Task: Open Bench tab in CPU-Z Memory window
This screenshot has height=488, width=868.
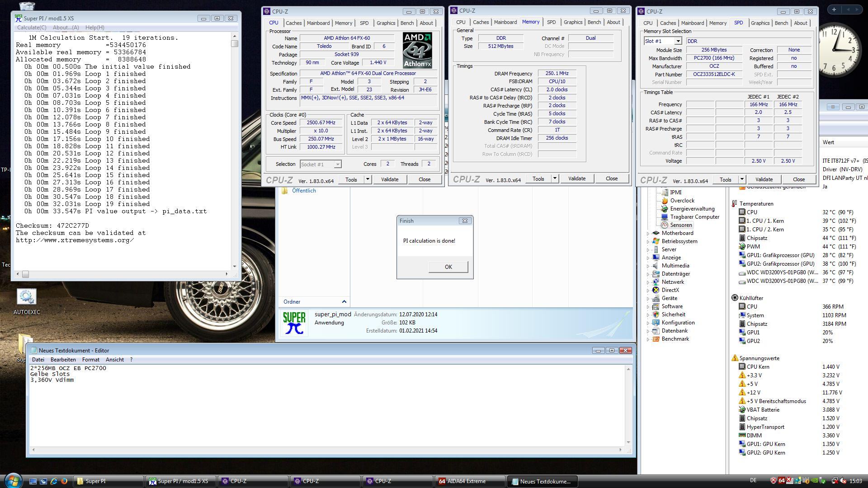Action: tap(594, 22)
